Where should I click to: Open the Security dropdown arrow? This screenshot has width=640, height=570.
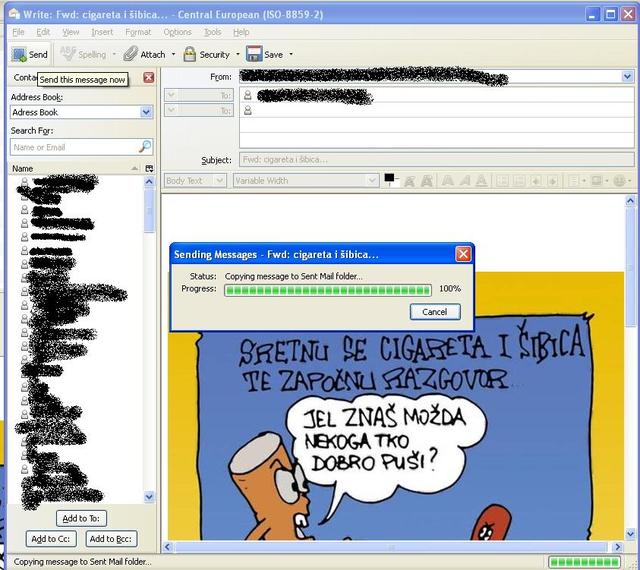point(238,54)
